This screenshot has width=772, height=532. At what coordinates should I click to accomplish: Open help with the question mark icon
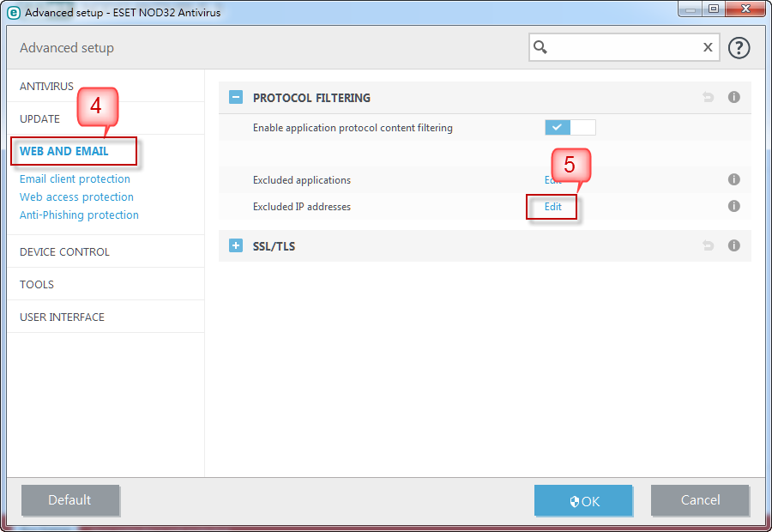pyautogui.click(x=739, y=48)
